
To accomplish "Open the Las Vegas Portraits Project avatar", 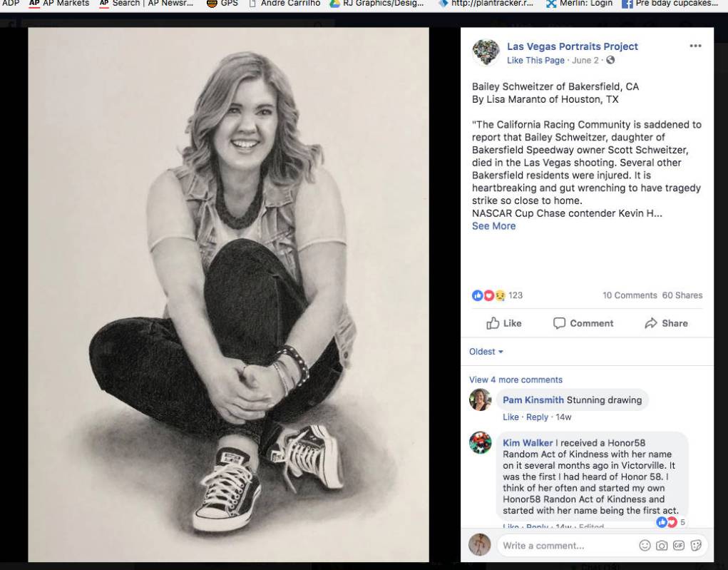I will pos(486,53).
